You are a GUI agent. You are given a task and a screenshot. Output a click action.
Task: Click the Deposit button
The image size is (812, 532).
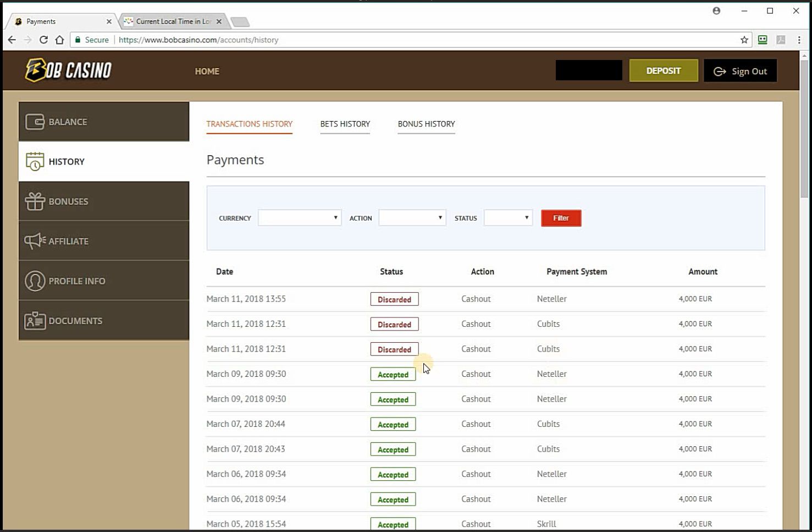click(664, 71)
